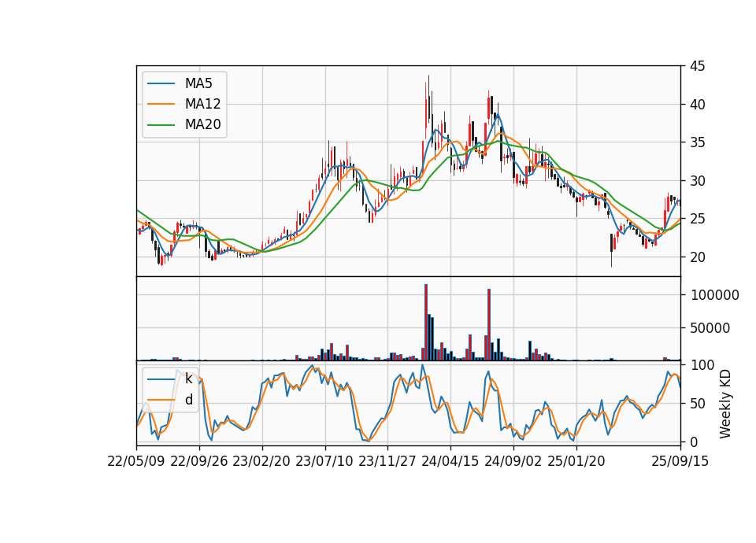Click the 24/04/15 date tick label
The image size is (756, 543).
tap(450, 461)
